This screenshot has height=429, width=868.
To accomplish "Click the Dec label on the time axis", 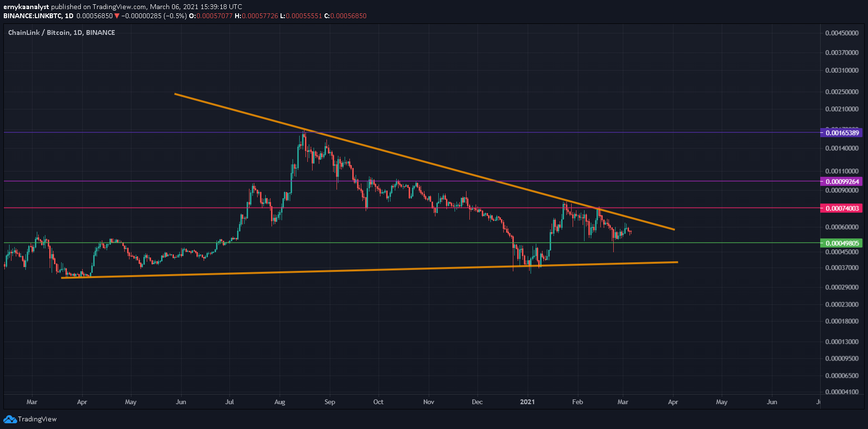I will pyautogui.click(x=477, y=402).
